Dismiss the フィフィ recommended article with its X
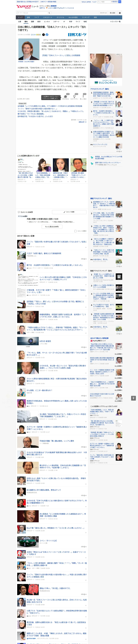 tap(86, 247)
